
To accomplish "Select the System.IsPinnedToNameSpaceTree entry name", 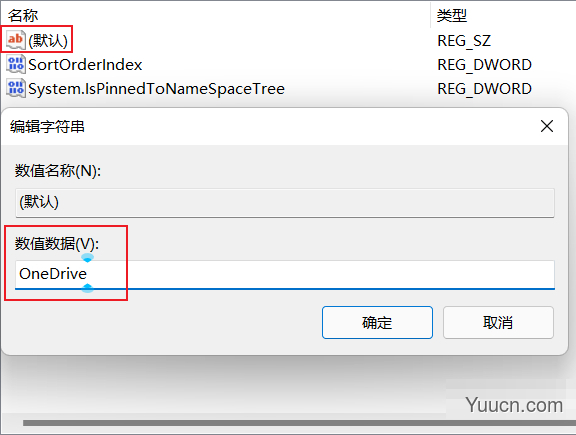I will tap(156, 89).
